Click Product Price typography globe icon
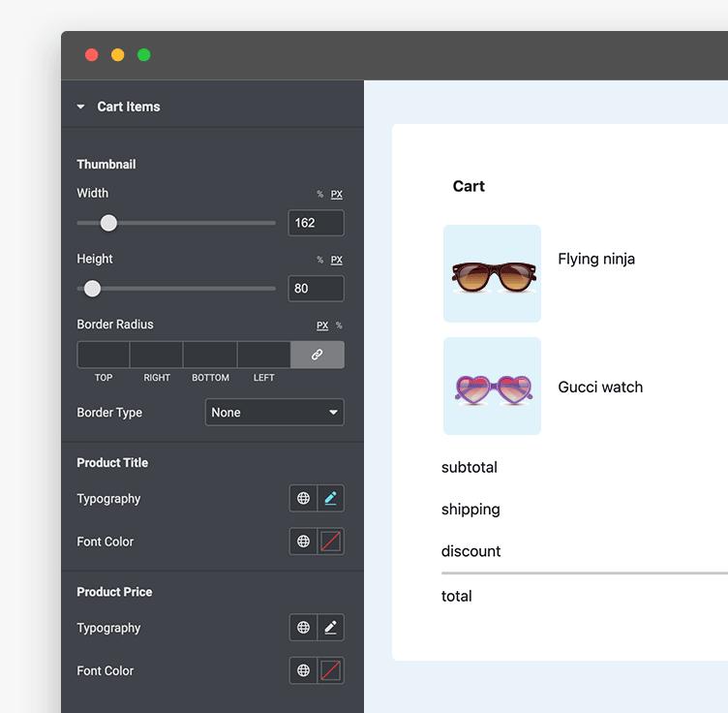Image resolution: width=728 pixels, height=713 pixels. tap(304, 628)
